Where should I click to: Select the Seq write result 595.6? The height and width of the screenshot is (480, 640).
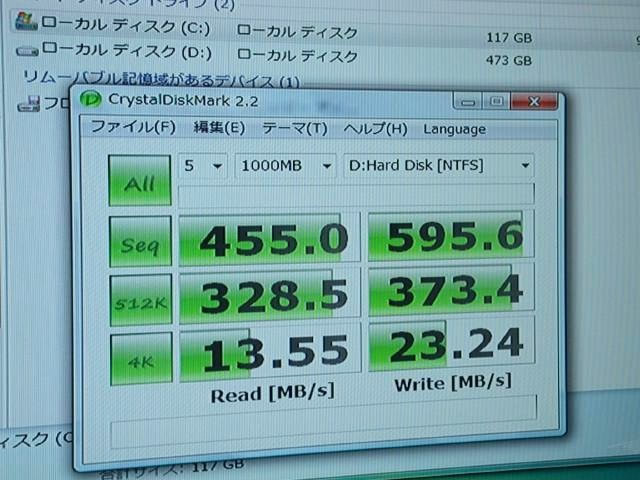coord(451,236)
